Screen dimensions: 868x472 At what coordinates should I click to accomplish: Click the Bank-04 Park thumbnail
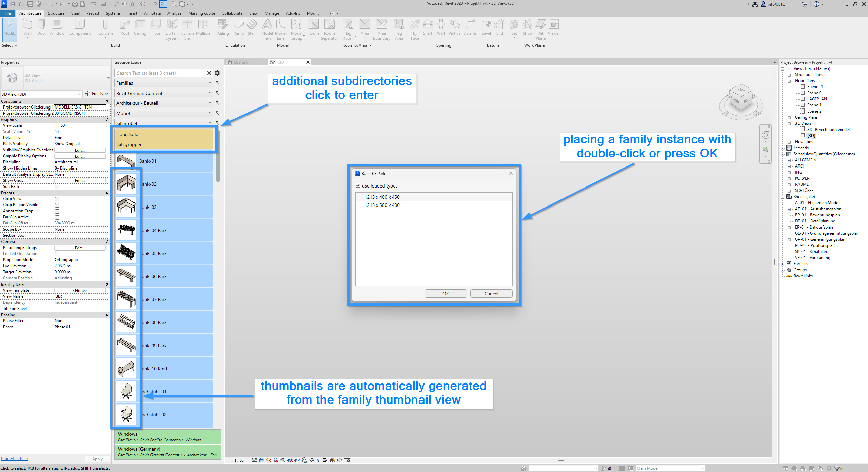(126, 230)
